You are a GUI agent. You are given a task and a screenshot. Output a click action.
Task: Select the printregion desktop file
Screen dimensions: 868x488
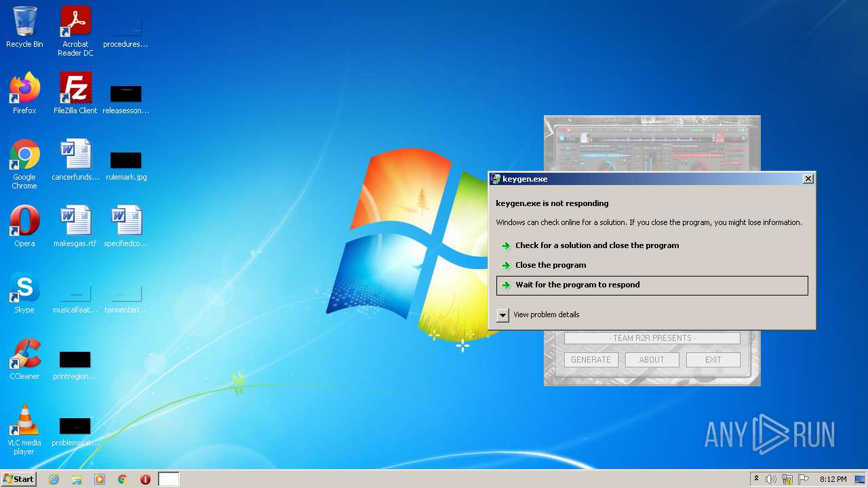coord(75,365)
